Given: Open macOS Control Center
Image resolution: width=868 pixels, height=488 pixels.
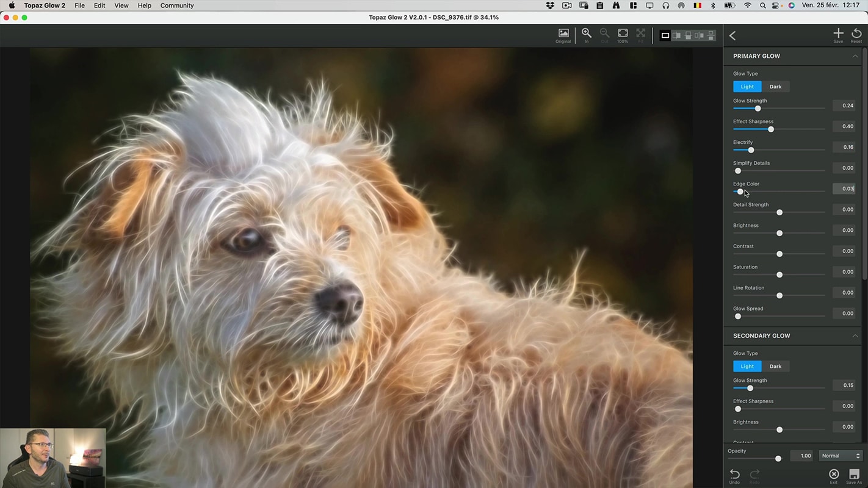Looking at the screenshot, I should (x=776, y=5).
